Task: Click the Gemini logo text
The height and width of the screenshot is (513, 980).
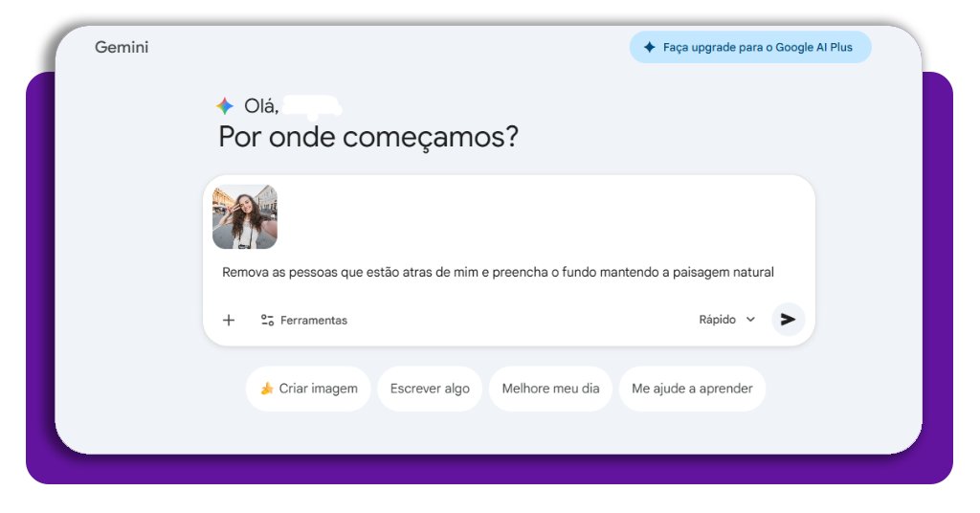Action: [x=122, y=48]
